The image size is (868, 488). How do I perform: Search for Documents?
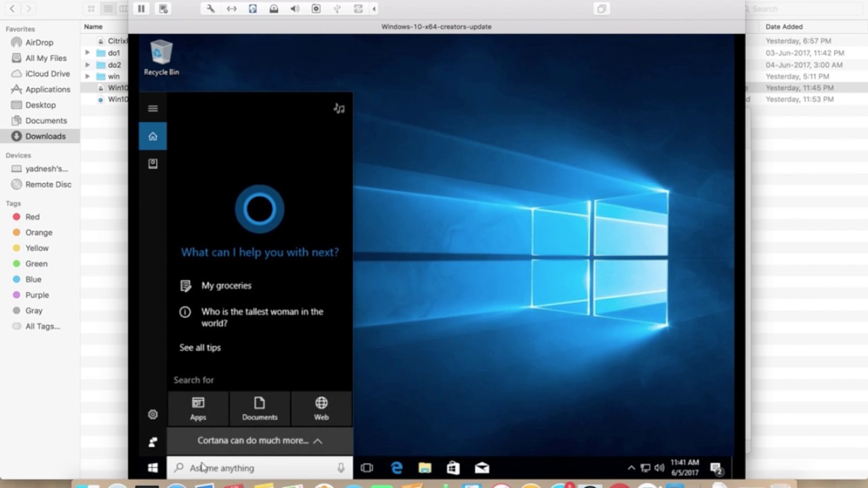260,409
